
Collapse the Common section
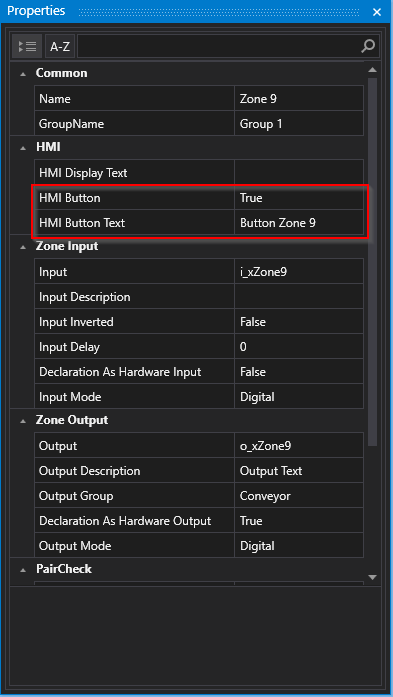coord(23,74)
